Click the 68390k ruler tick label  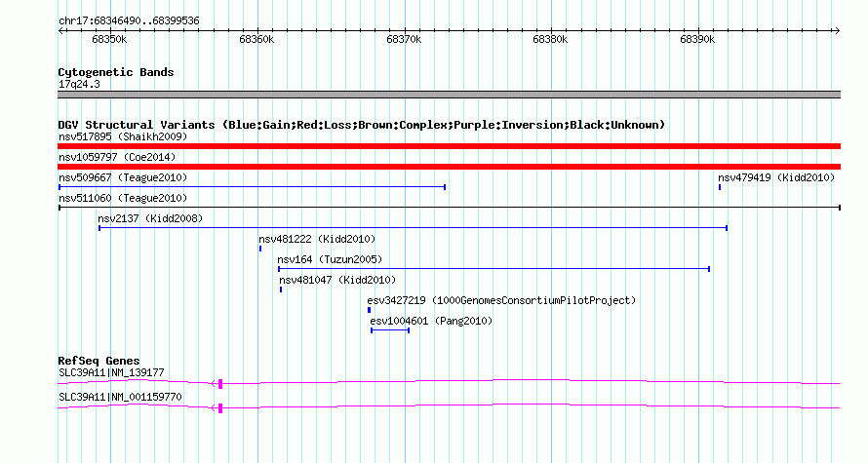(x=697, y=39)
